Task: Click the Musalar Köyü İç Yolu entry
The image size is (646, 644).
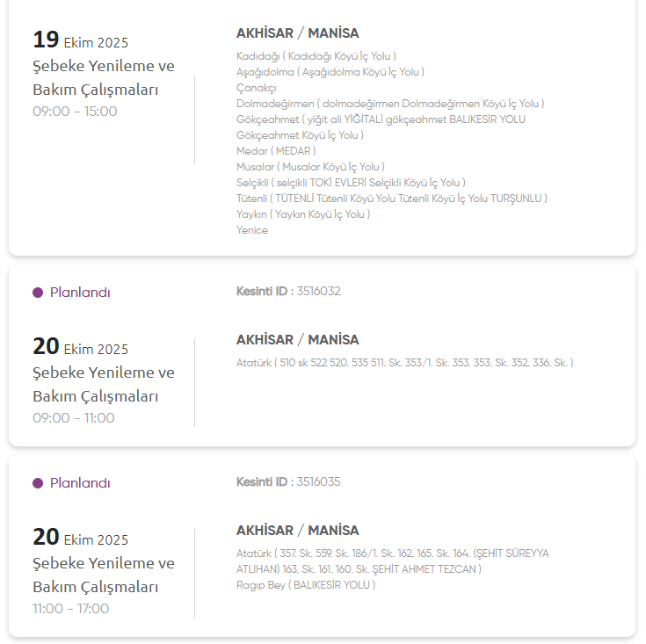Action: tap(310, 167)
